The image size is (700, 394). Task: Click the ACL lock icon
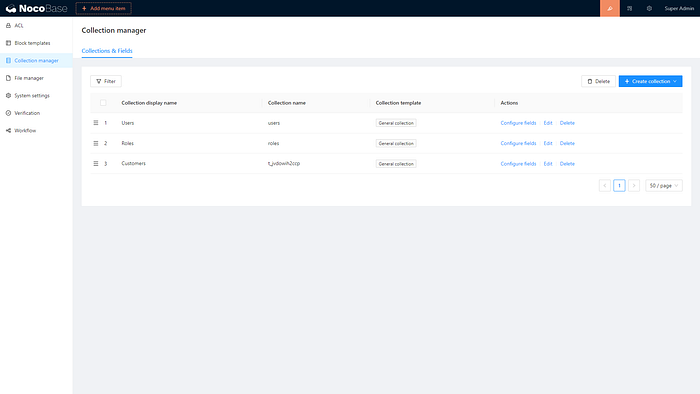point(8,25)
